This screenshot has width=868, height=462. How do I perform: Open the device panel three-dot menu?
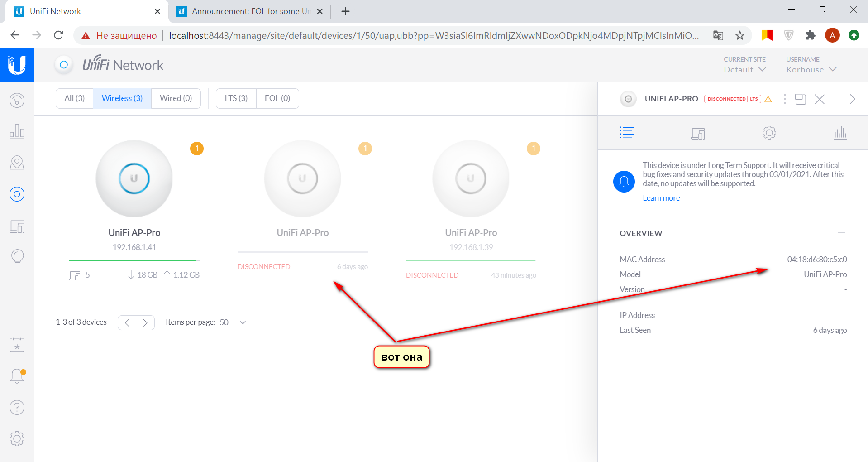pos(785,99)
